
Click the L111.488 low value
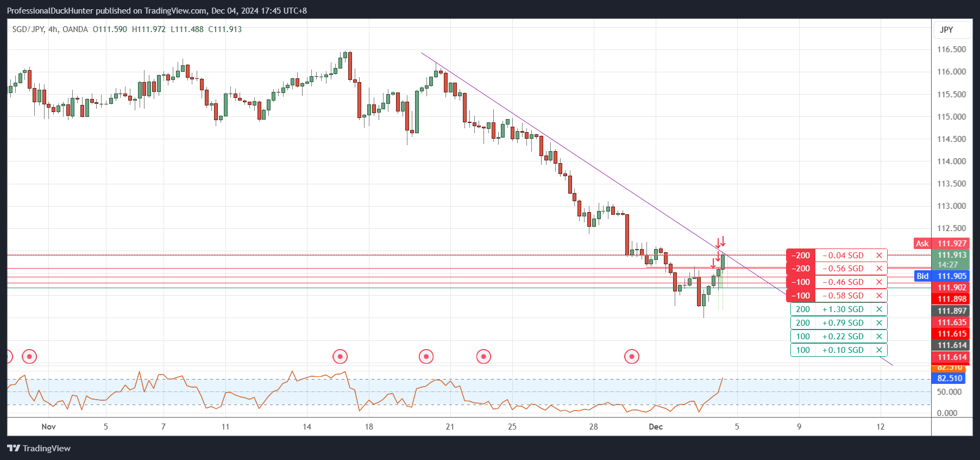pyautogui.click(x=187, y=29)
